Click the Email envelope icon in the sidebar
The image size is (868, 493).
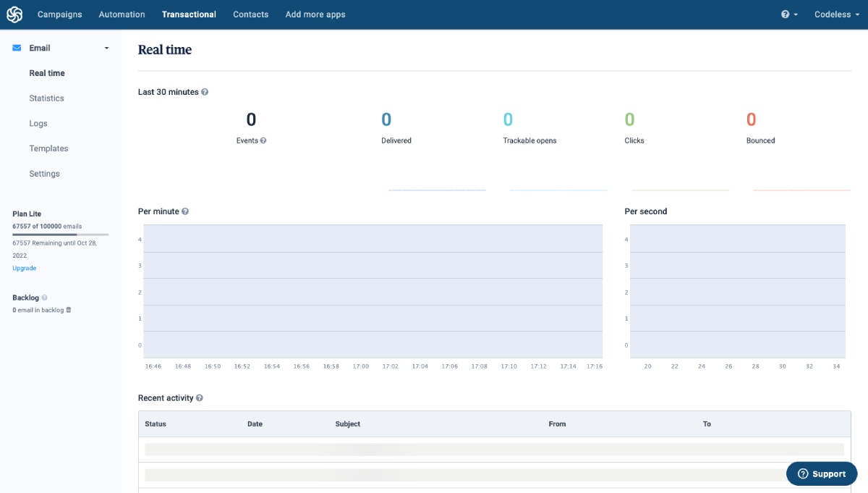15,47
